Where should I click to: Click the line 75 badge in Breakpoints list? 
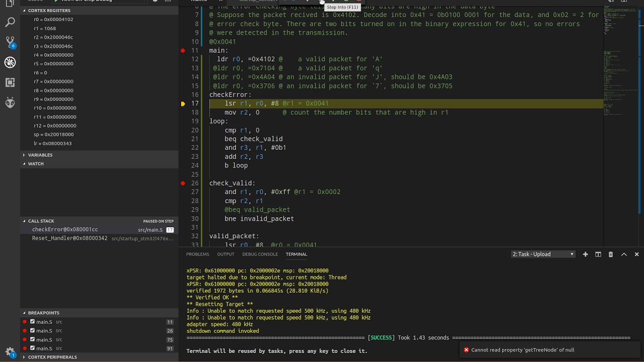(170, 340)
